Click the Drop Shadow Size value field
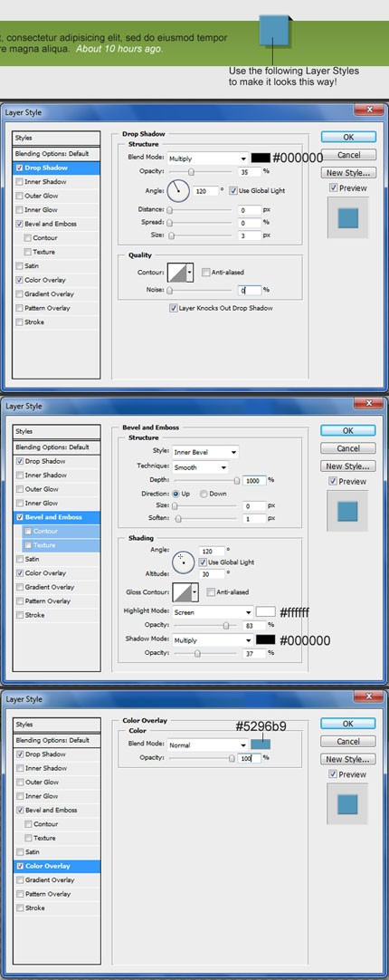 point(249,235)
